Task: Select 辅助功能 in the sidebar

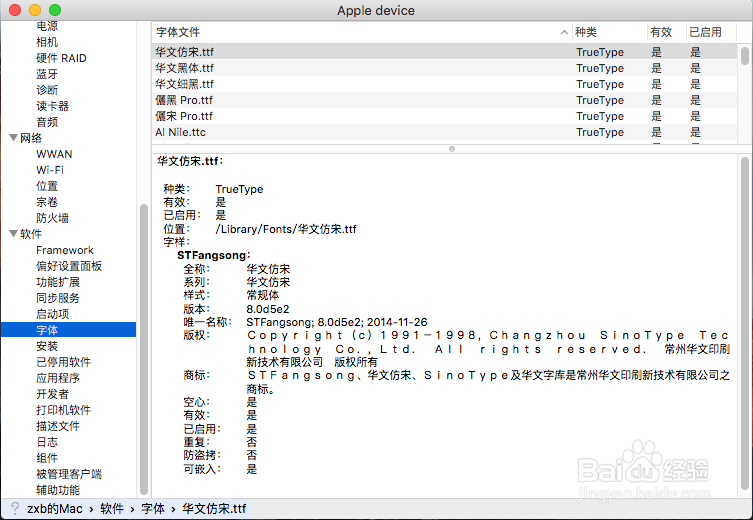Action: pyautogui.click(x=58, y=490)
